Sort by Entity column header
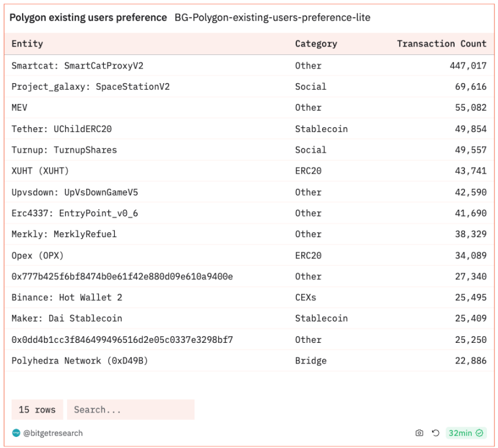The image size is (498, 448). click(27, 44)
